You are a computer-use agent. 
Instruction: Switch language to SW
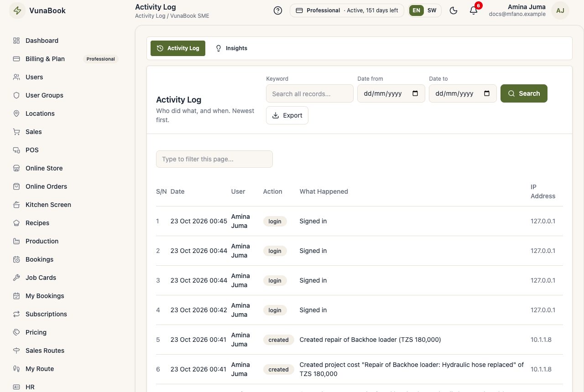click(x=432, y=10)
